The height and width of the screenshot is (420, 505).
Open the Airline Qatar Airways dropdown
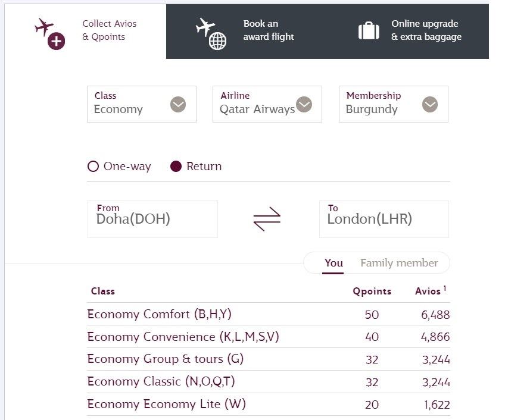click(x=267, y=104)
